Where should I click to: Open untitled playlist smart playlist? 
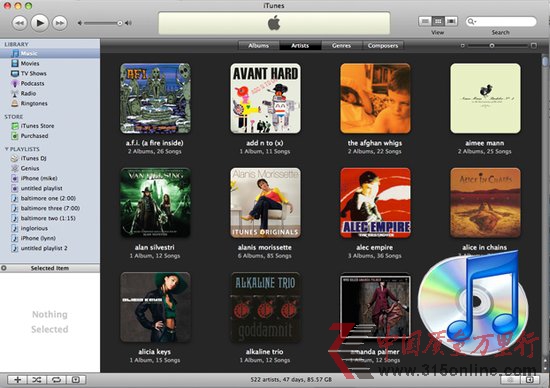[50, 188]
